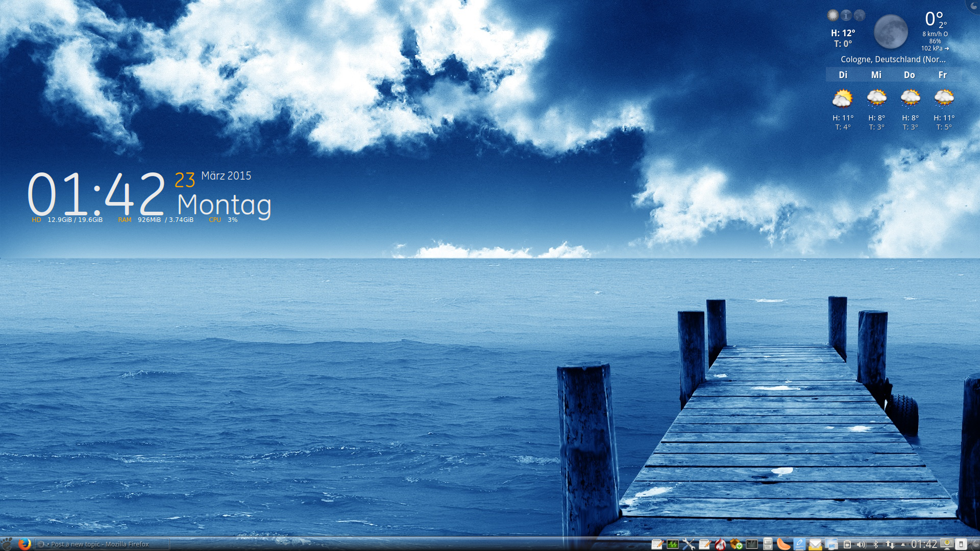Open the package installer box icon
The width and height of the screenshot is (980, 551).
pyautogui.click(x=736, y=544)
